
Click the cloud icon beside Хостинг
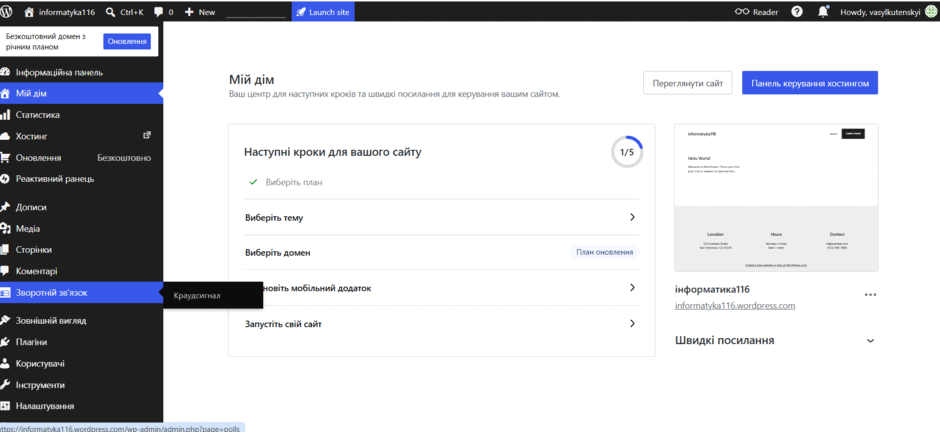click(x=5, y=136)
